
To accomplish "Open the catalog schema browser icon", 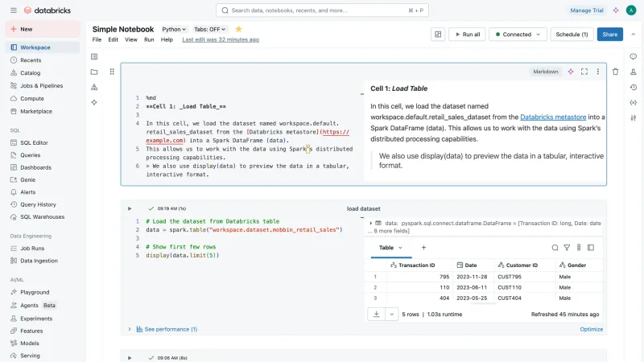I will point(94,87).
